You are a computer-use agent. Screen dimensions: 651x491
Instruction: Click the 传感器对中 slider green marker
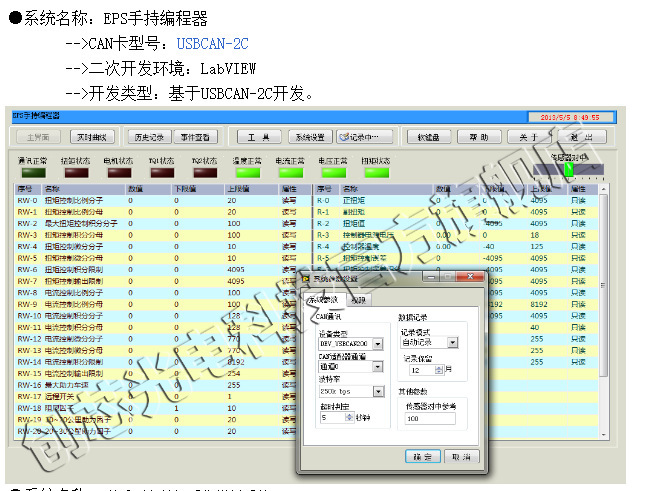(x=569, y=169)
